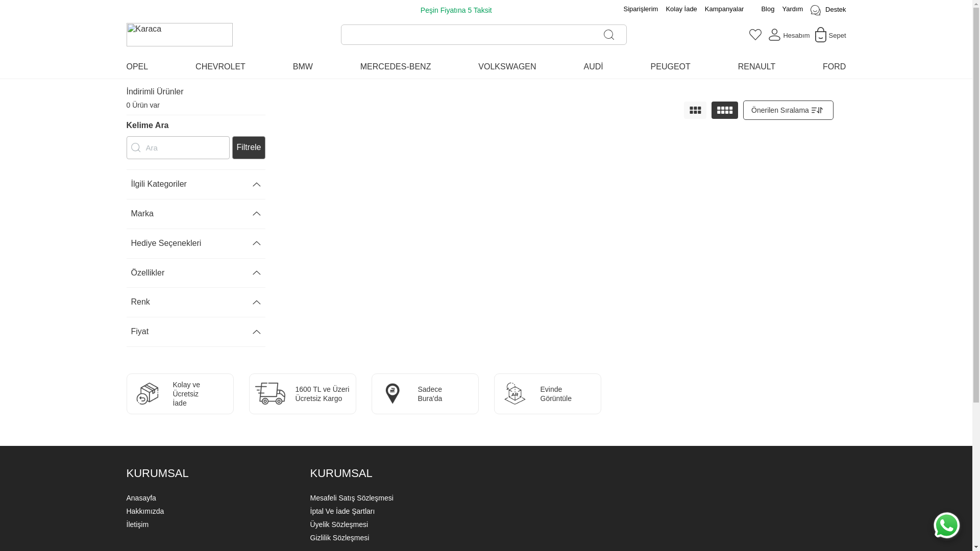Click the Evinde Görüntüle card text
The width and height of the screenshot is (980, 551).
[x=556, y=394]
